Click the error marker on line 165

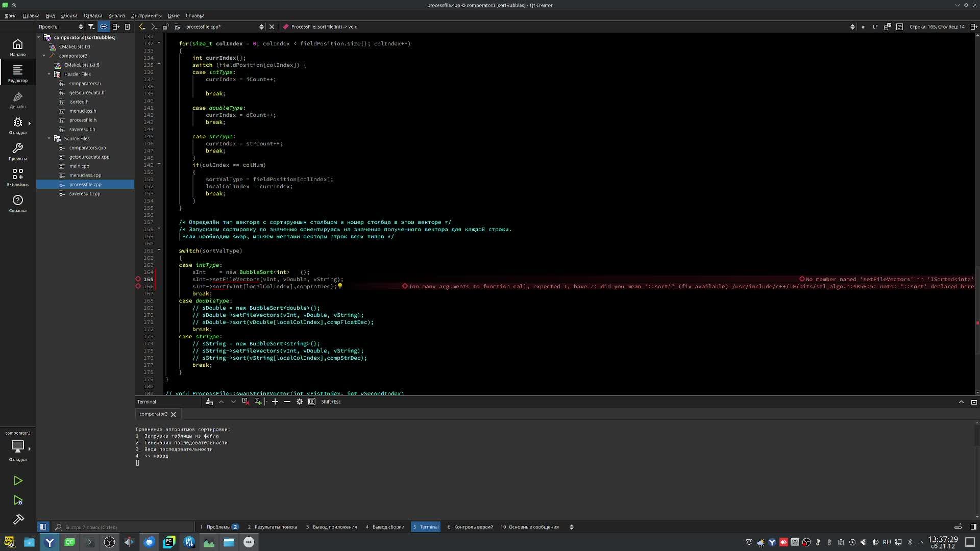tap(138, 279)
